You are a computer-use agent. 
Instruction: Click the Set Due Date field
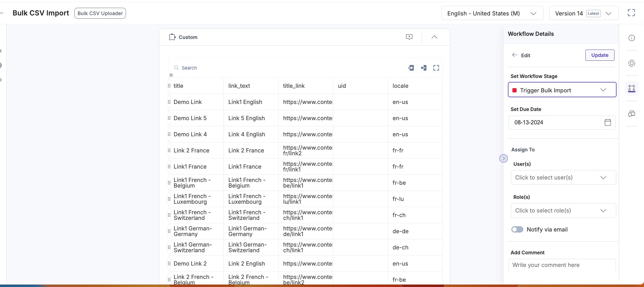(562, 122)
